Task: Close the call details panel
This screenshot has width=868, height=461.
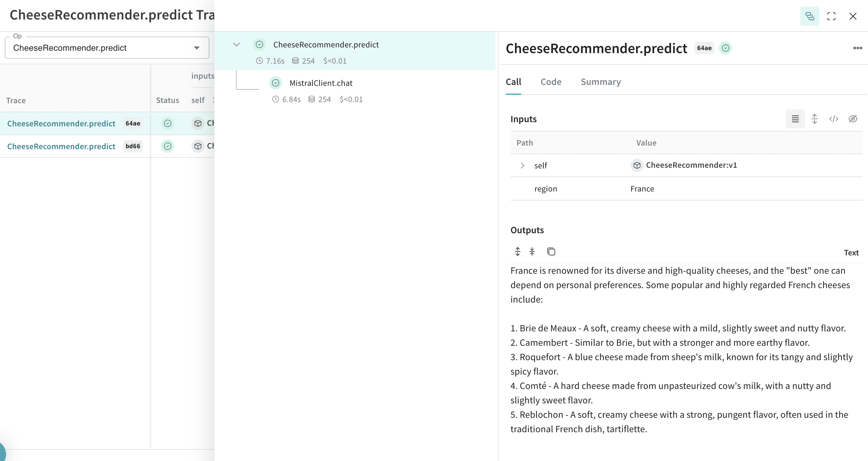Action: [x=853, y=16]
